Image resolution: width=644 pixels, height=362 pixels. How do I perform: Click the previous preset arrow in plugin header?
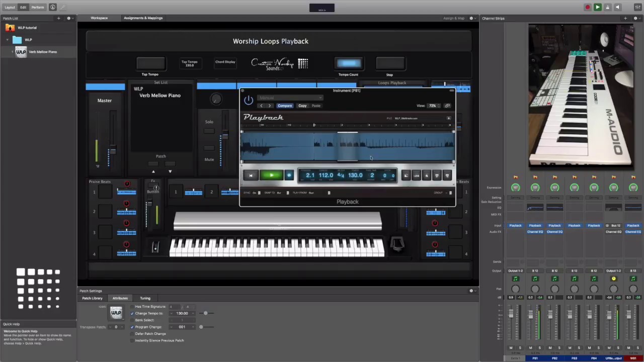pyautogui.click(x=261, y=106)
